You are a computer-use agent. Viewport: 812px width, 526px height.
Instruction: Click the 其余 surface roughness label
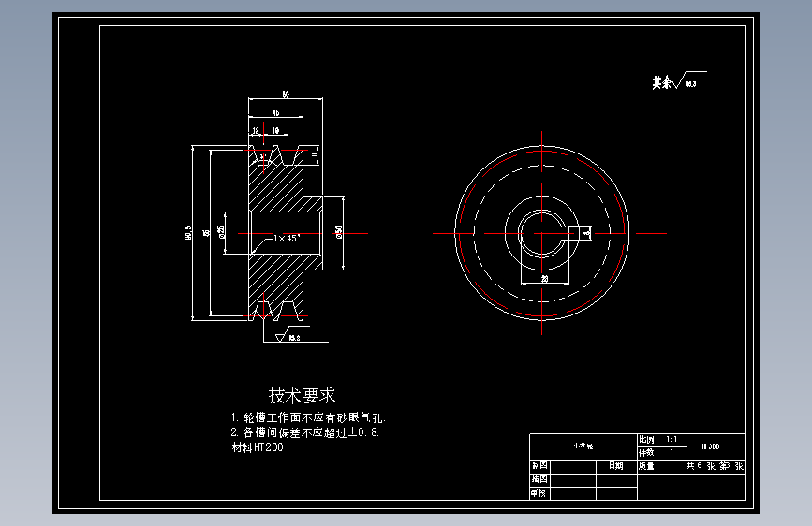pos(661,82)
